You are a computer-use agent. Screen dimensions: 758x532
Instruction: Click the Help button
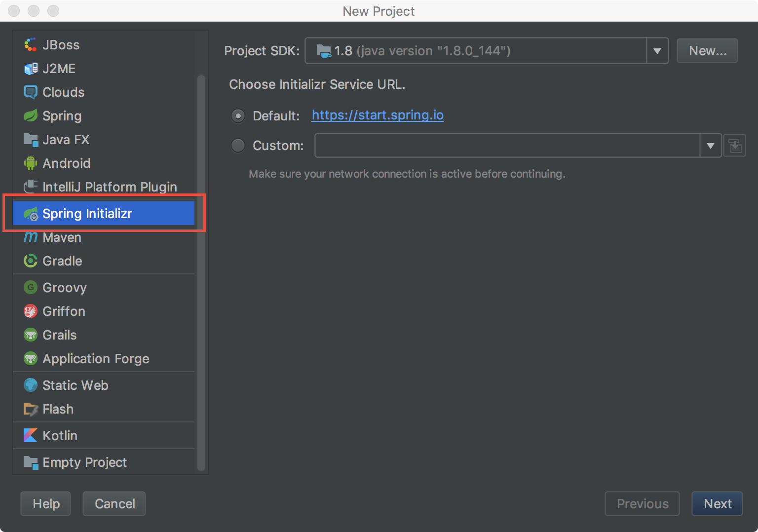tap(46, 503)
